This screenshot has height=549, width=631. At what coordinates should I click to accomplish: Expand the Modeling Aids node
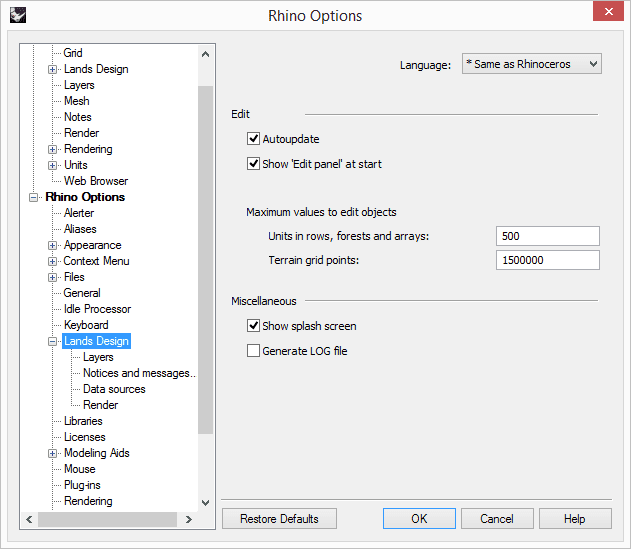pyautogui.click(x=53, y=453)
